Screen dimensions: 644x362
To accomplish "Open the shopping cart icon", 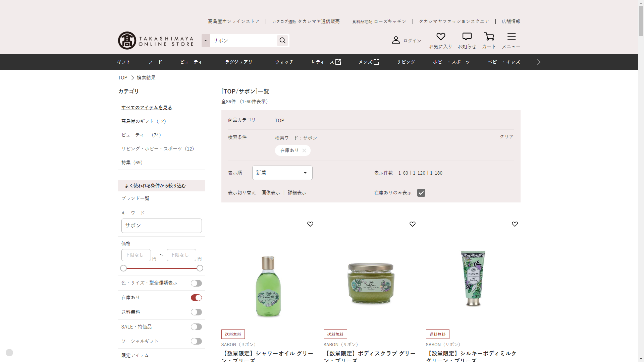I will [x=489, y=37].
